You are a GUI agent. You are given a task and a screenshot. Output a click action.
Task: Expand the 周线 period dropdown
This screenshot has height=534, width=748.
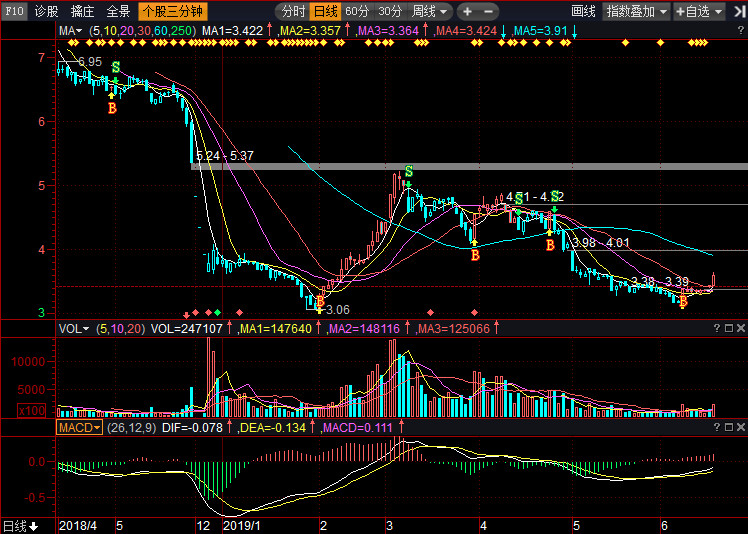(431, 11)
